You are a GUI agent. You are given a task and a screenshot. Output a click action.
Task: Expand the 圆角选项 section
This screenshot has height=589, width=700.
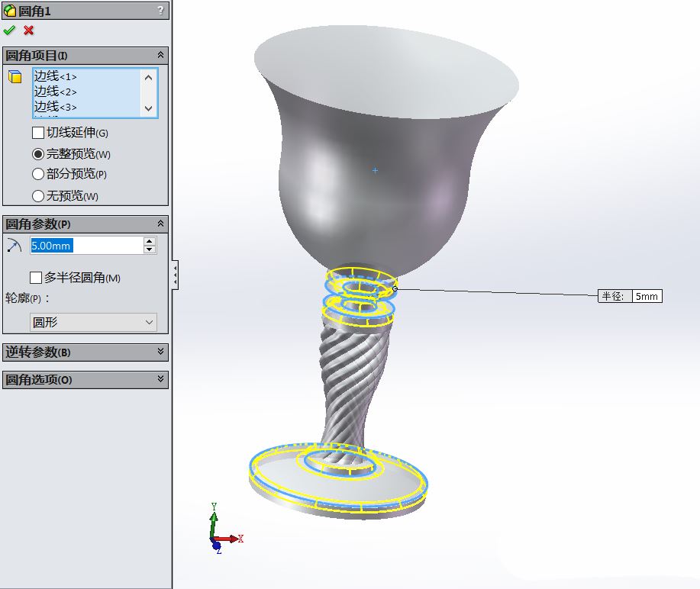160,379
